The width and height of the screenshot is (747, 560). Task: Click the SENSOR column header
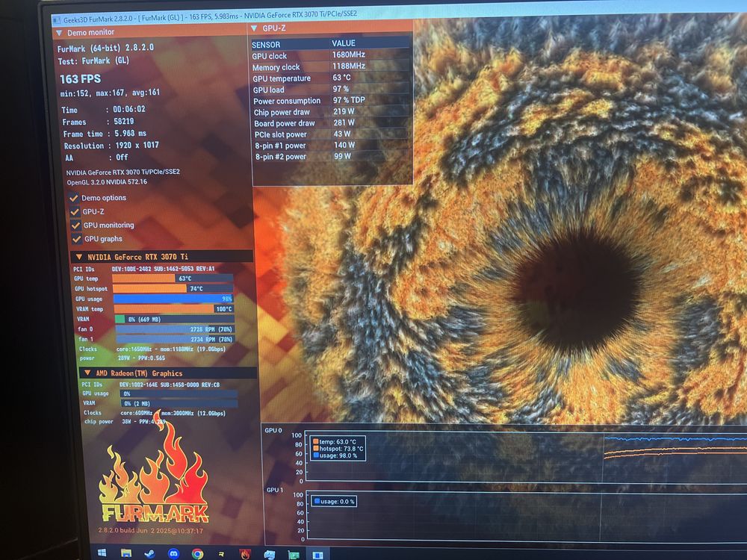coord(266,45)
